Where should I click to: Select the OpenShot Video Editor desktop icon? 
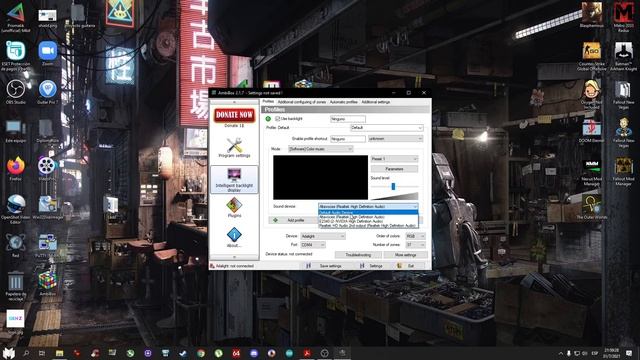tap(16, 209)
